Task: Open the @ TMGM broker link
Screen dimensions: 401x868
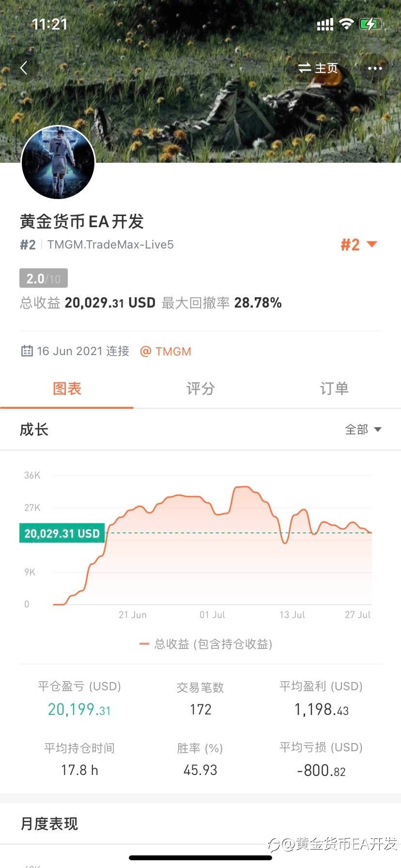Action: (166, 351)
